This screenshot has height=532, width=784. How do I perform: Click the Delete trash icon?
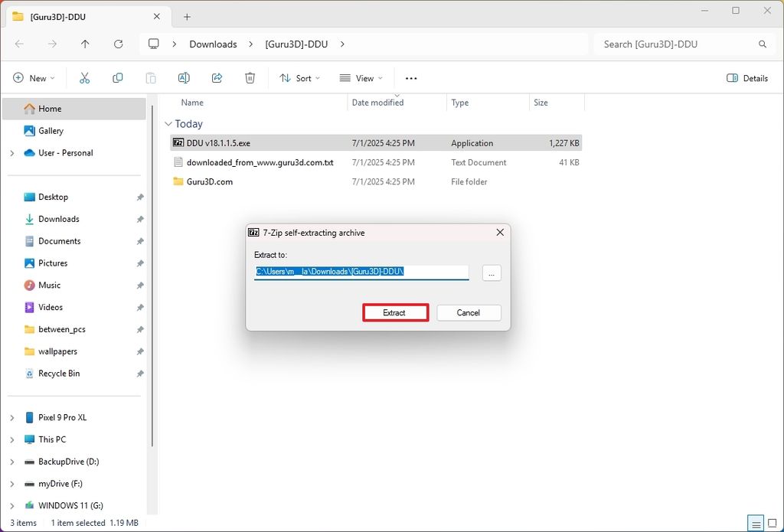(250, 78)
